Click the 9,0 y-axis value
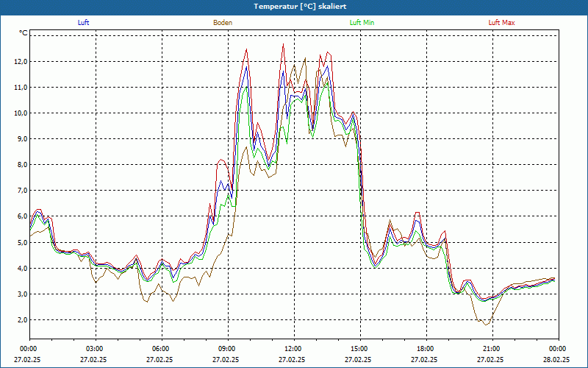This screenshot has height=368, width=588. click(x=23, y=139)
